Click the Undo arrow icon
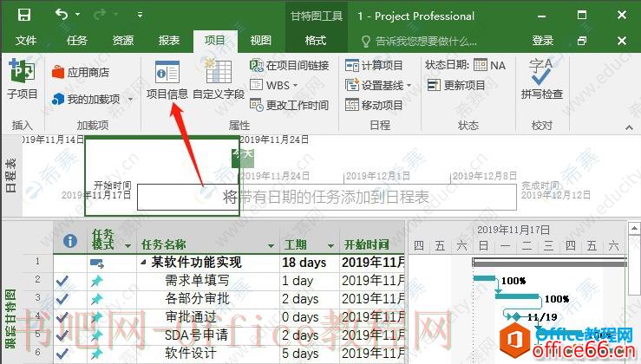Screen dimensions: 641x364 pyautogui.click(x=62, y=15)
